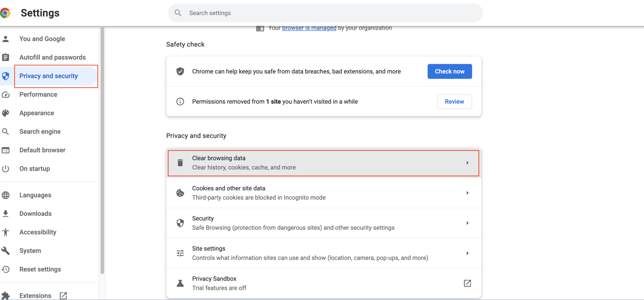Click the Review permissions button

[454, 102]
